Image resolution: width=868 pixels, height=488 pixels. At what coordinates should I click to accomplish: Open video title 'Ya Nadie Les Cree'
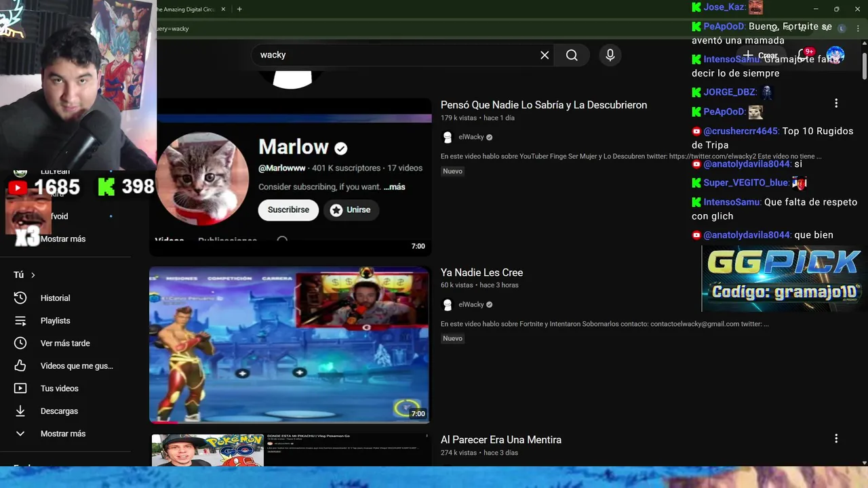pyautogui.click(x=481, y=272)
